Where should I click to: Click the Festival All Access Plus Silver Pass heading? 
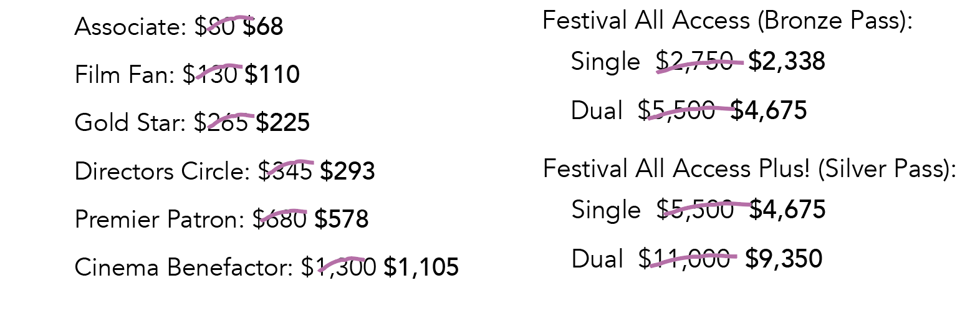pos(750,169)
